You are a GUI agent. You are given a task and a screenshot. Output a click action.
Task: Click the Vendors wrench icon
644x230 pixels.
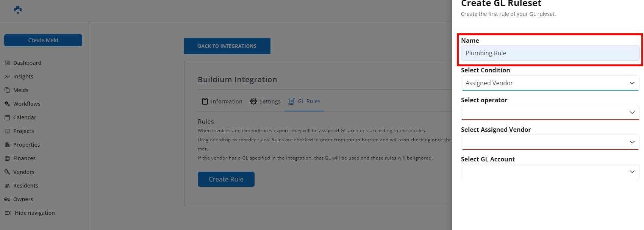pyautogui.click(x=7, y=172)
